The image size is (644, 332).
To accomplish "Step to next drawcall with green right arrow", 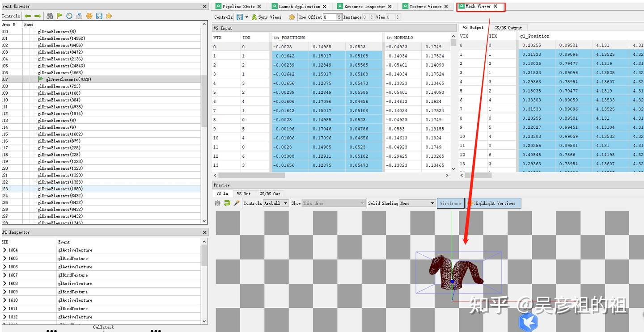I will (x=38, y=16).
